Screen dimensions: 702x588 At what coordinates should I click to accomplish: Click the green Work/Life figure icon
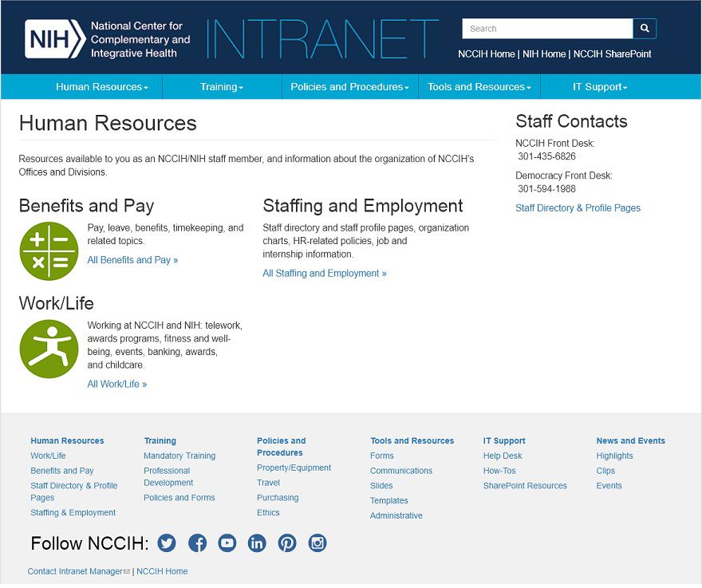(49, 349)
